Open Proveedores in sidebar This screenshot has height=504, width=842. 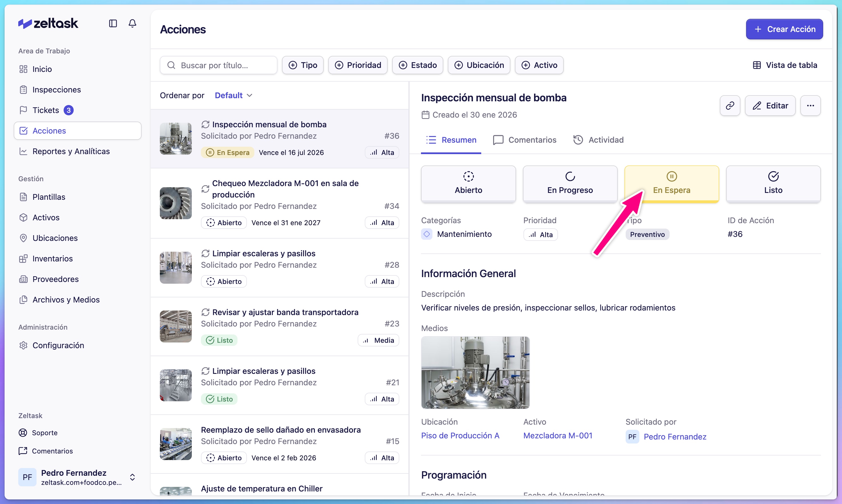click(77, 279)
